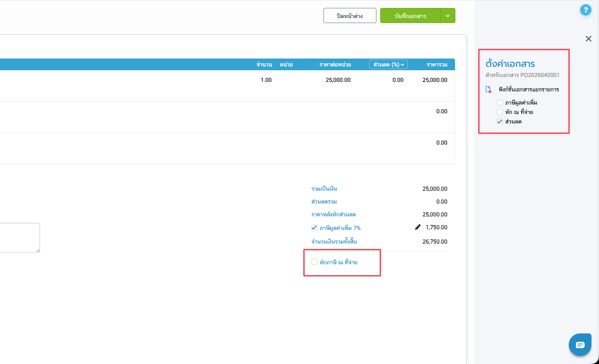Click the document icon beside ฟังก์ชั่นเอกสารแยกรายการ
This screenshot has height=364, width=599.
coord(488,89)
